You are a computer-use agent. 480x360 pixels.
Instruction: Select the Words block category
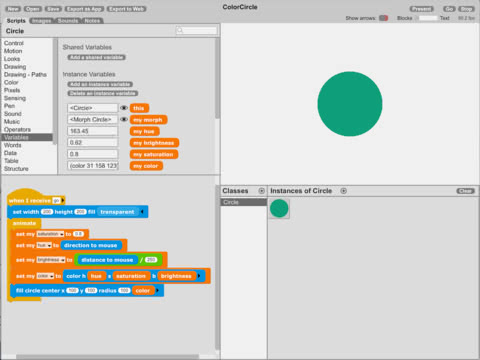[x=13, y=145]
